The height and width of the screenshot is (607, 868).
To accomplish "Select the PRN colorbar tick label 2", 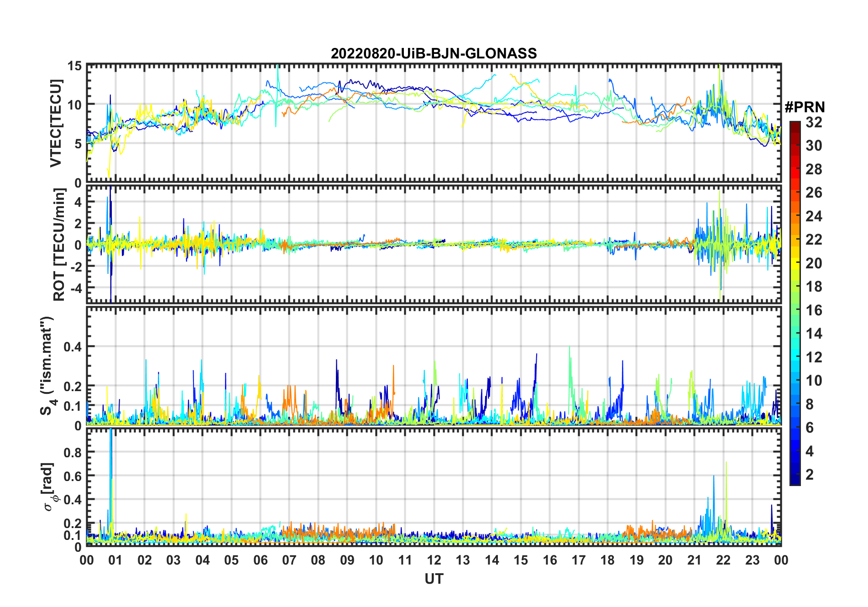I will [x=810, y=475].
